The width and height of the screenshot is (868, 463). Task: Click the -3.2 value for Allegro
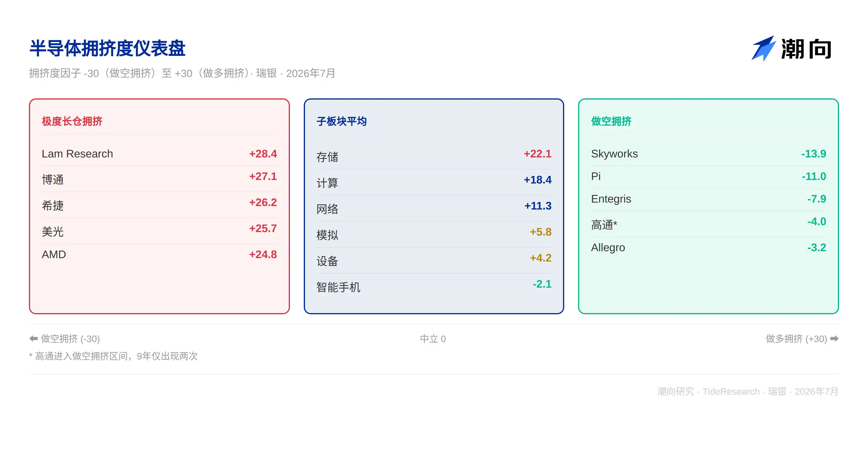[816, 248]
